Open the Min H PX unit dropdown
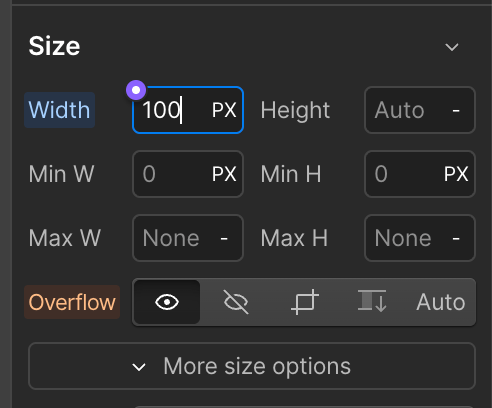The width and height of the screenshot is (492, 408). tap(456, 174)
